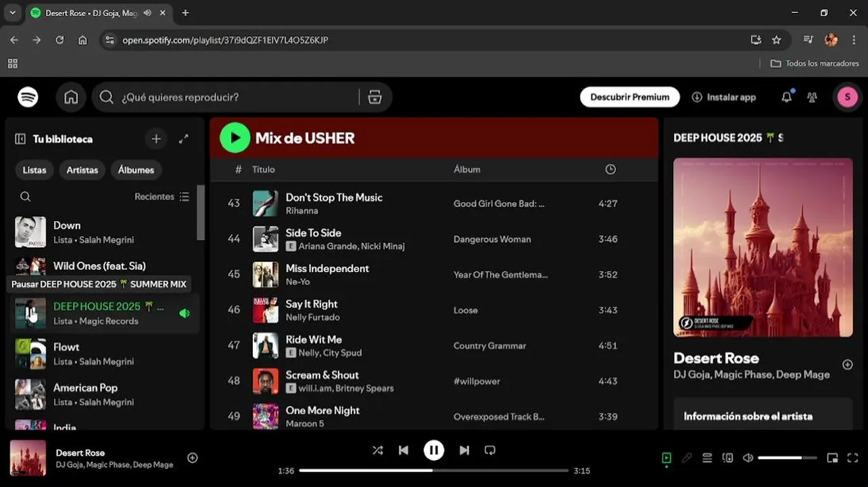Open Wild Ones (feat. Sia) playlist

[x=105, y=266]
